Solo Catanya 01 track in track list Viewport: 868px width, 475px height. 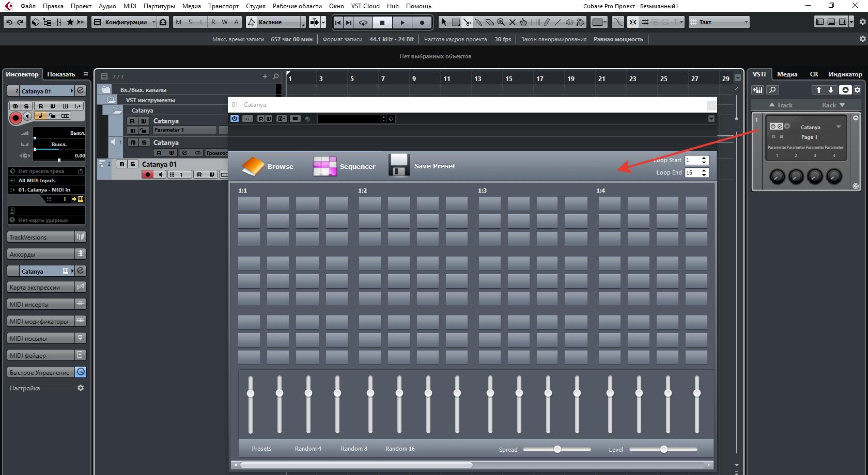pyautogui.click(x=133, y=164)
